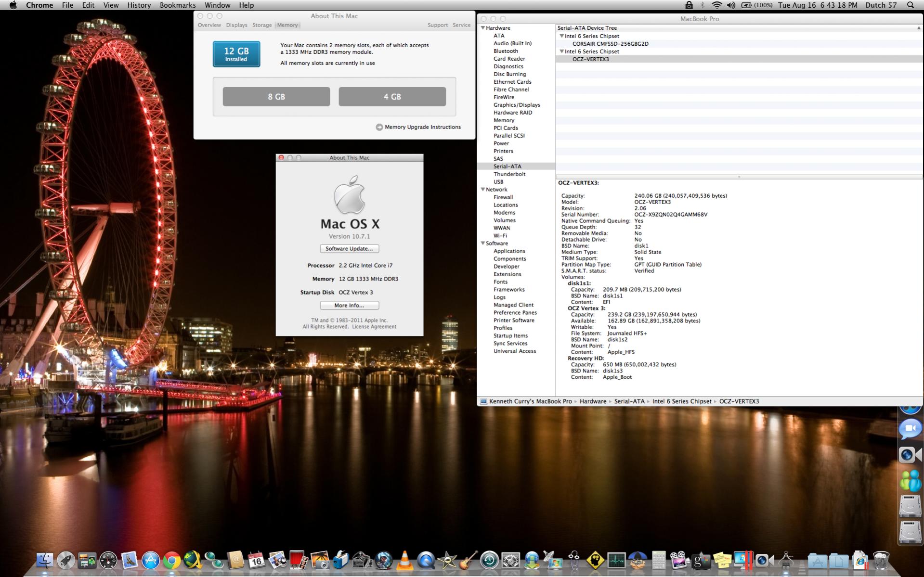The image size is (924, 577).
Task: Switch to Displays tab
Action: click(236, 25)
